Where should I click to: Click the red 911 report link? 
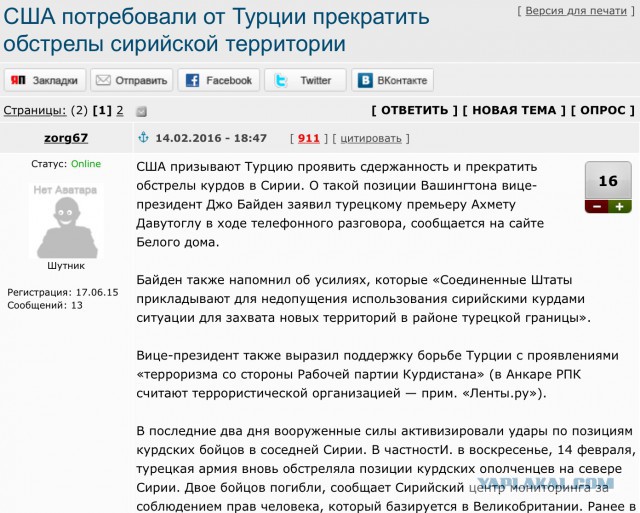(309, 138)
